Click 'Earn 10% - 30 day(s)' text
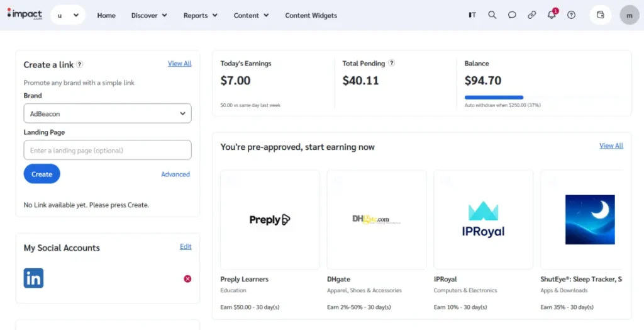644x330 pixels. (460, 307)
